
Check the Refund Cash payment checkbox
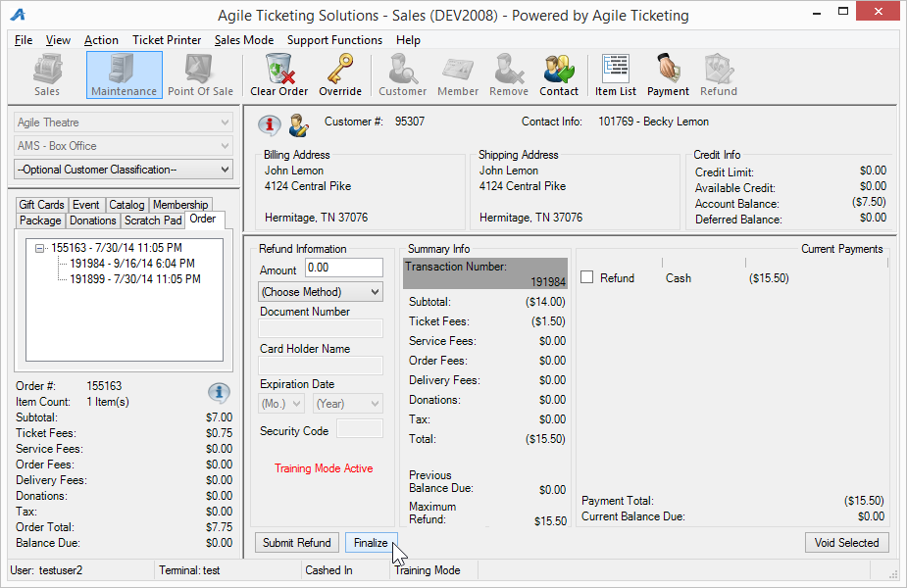[587, 277]
